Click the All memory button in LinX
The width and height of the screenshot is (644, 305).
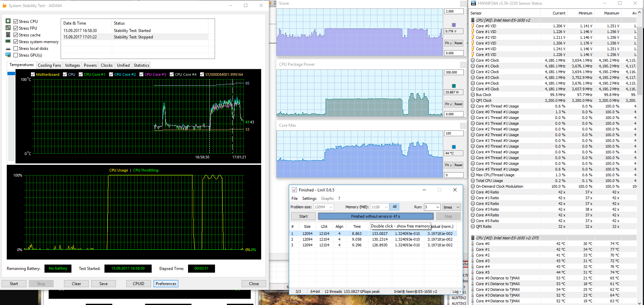click(x=395, y=207)
